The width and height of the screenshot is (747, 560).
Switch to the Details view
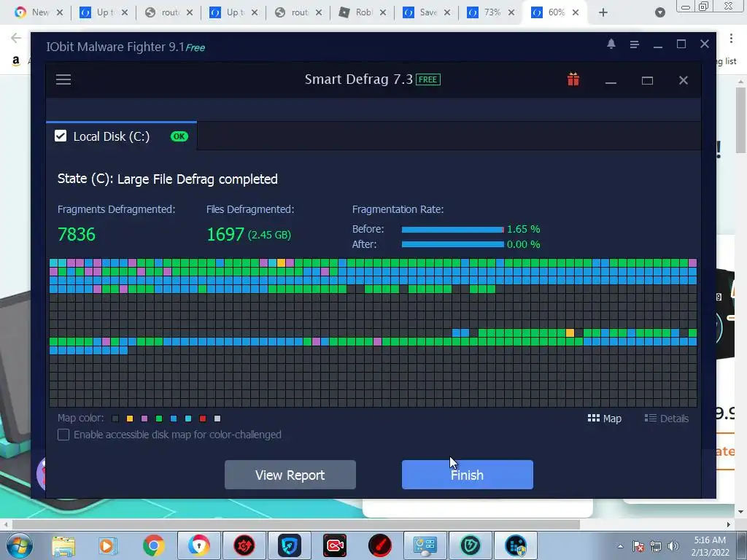point(667,419)
